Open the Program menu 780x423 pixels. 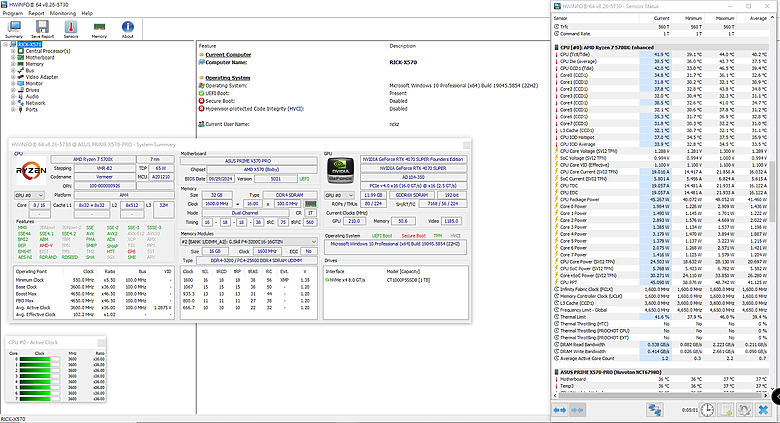tap(13, 13)
